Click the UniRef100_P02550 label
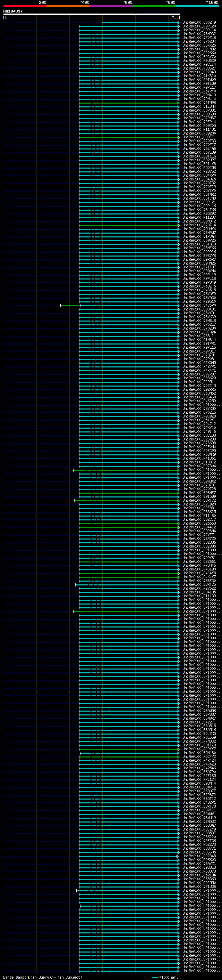The image size is (222, 980). coord(199,883)
